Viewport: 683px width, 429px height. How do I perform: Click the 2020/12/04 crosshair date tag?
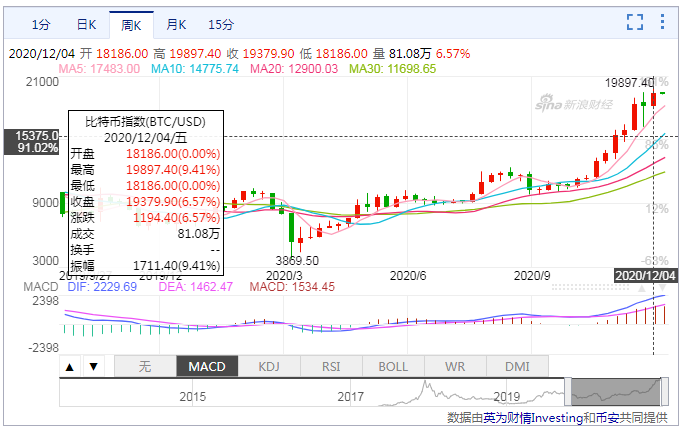[x=646, y=275]
